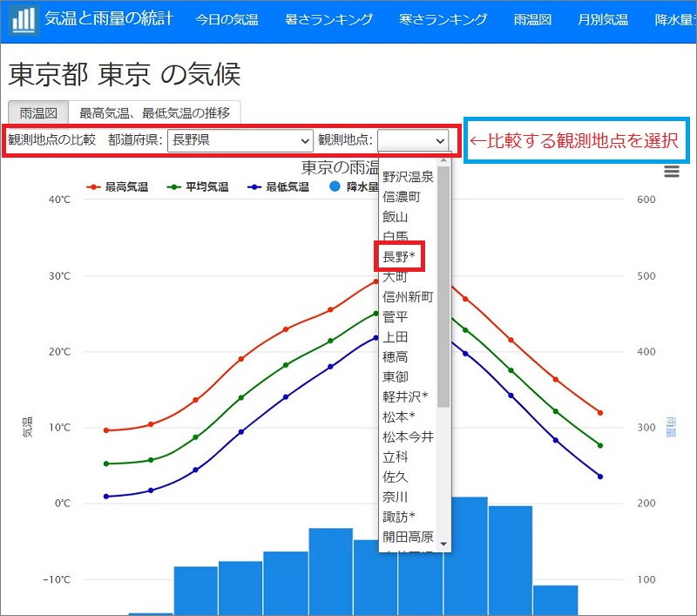Open the chart's hamburger export menu

click(x=671, y=172)
